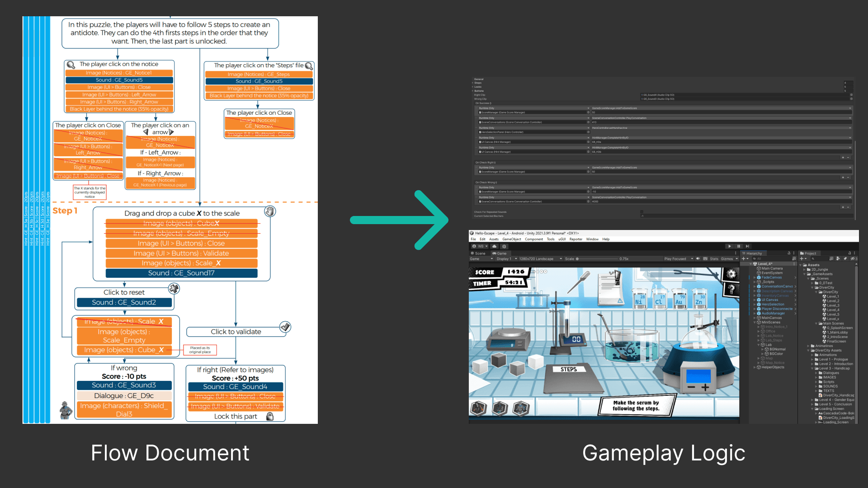
Task: Open the File menu
Action: coord(473,239)
